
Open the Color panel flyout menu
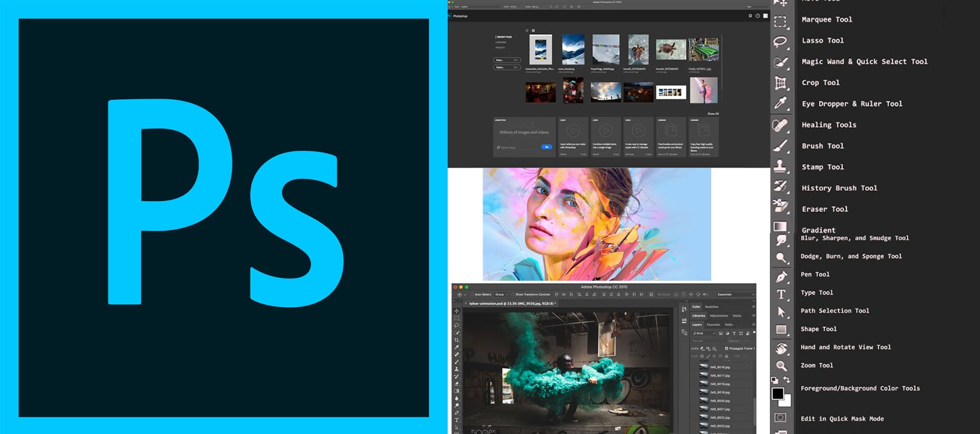[753, 307]
